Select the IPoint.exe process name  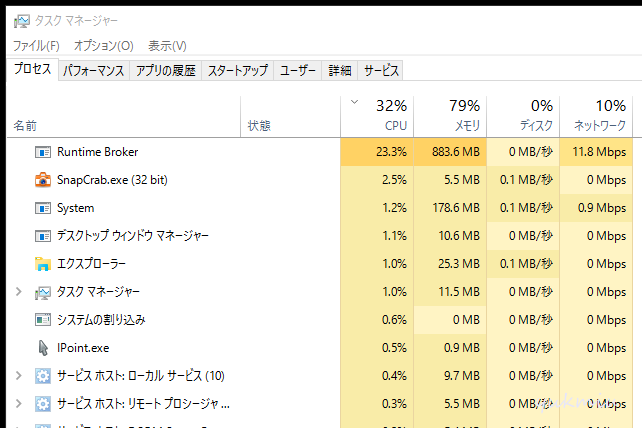click(83, 348)
